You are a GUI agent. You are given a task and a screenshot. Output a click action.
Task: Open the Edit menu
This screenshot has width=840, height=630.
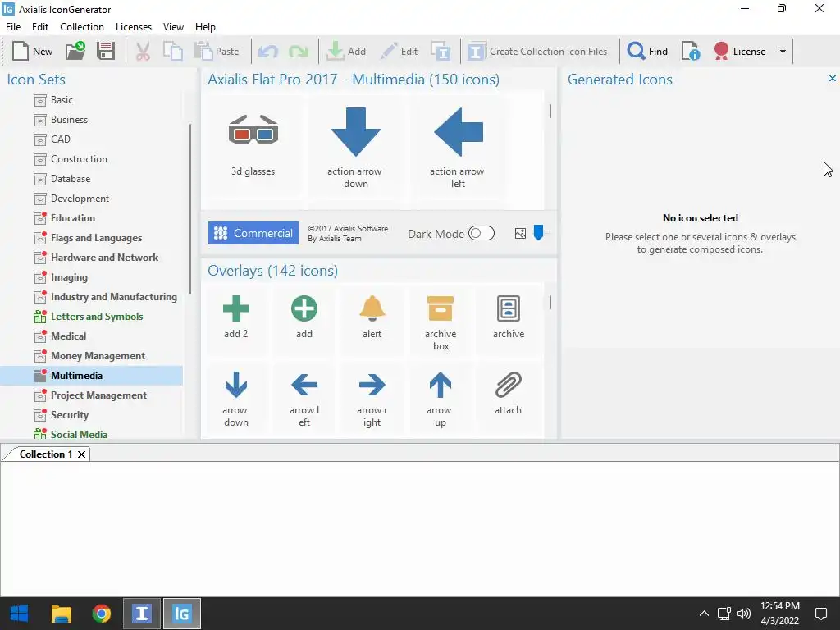coord(39,27)
